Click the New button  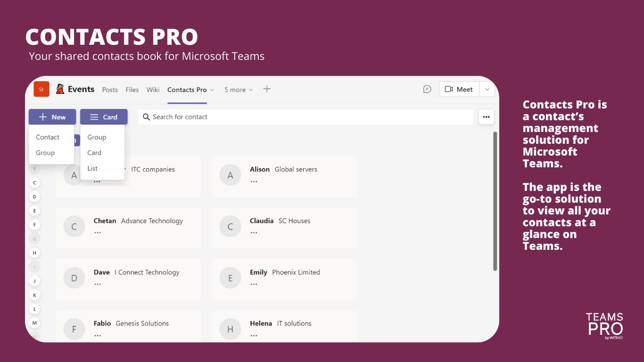point(52,117)
